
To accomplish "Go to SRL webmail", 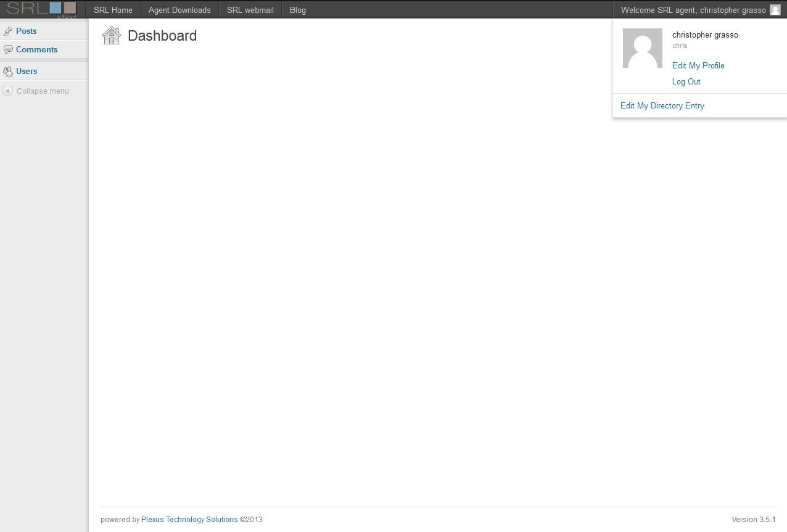I will (x=250, y=10).
